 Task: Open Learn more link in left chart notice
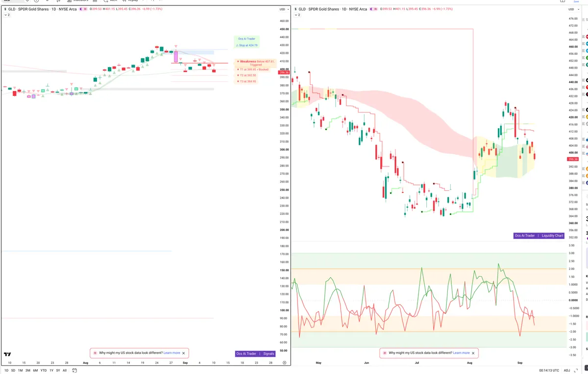172,353
